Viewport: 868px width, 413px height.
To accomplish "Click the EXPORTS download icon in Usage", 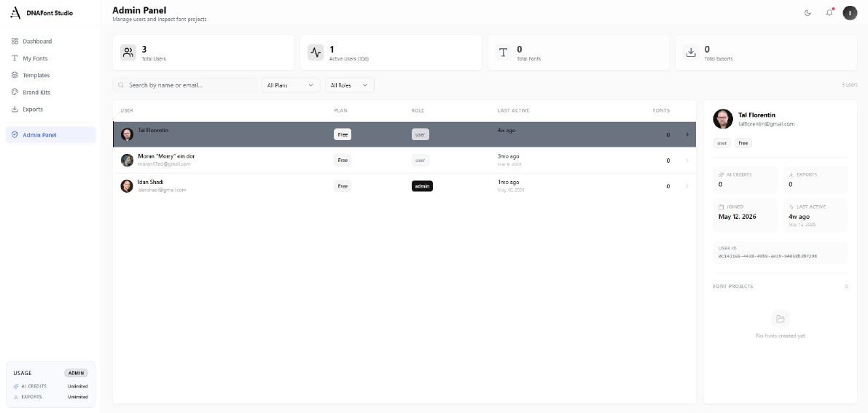I will (x=15, y=397).
